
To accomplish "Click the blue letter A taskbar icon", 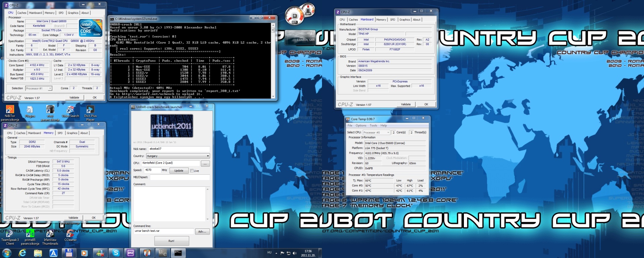I will 53,253.
